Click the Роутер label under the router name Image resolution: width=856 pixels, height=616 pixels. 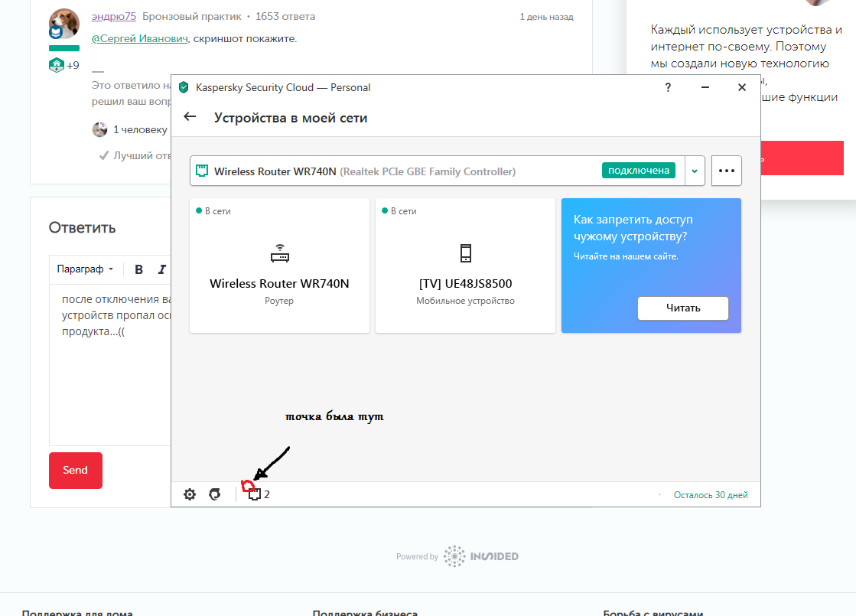tap(279, 301)
